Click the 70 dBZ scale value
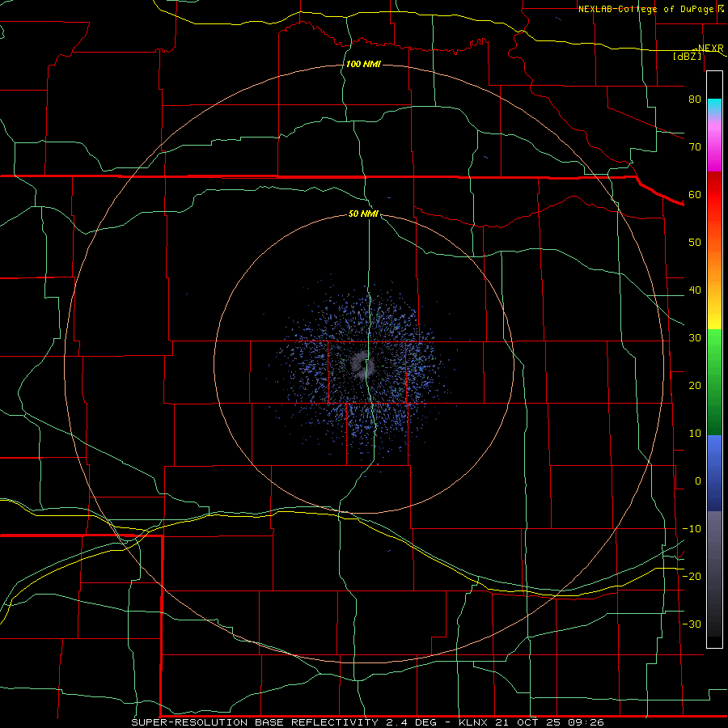 point(695,146)
